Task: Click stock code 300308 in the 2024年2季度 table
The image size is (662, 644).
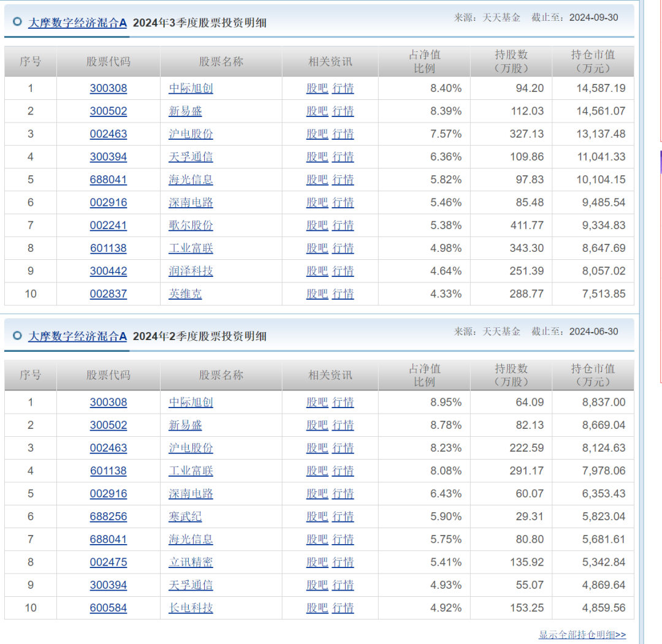Action: coord(108,402)
